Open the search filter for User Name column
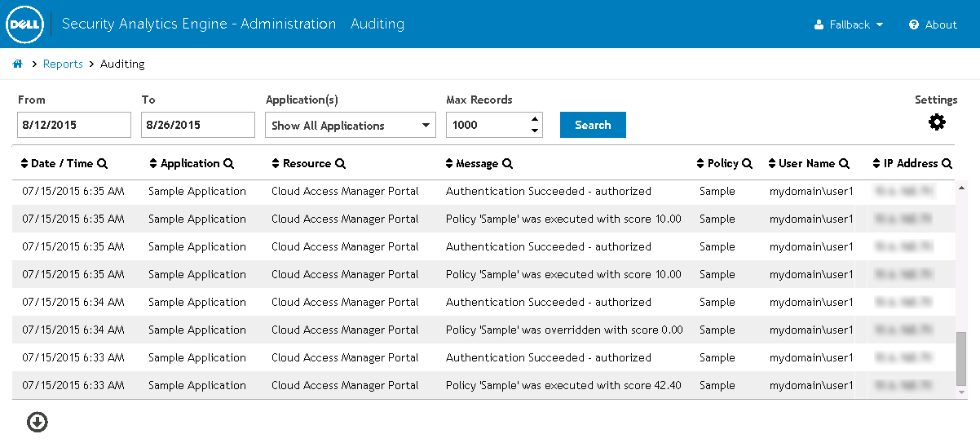The height and width of the screenshot is (443, 980). click(x=844, y=164)
